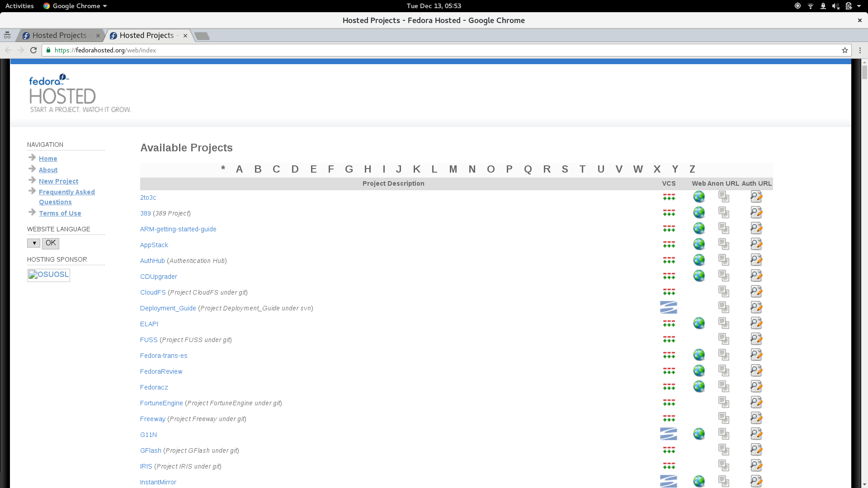Open the 2to3c project link
The image size is (868, 488).
148,197
